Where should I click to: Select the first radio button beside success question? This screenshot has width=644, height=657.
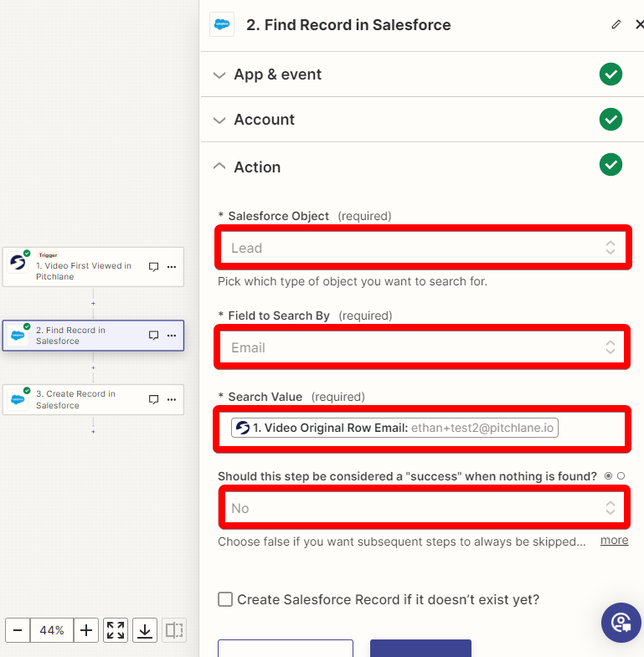click(x=608, y=476)
